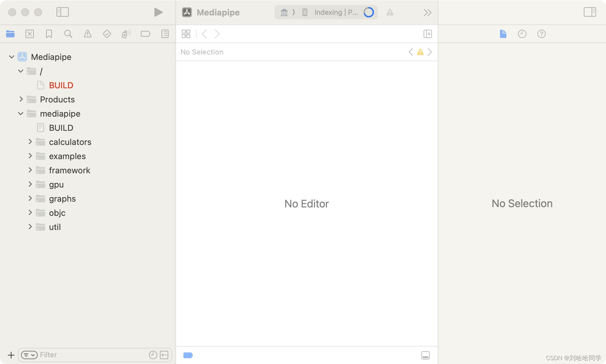Screen dimensions: 606x364
Task: Open the Project navigator folder tab
Action: pos(10,34)
